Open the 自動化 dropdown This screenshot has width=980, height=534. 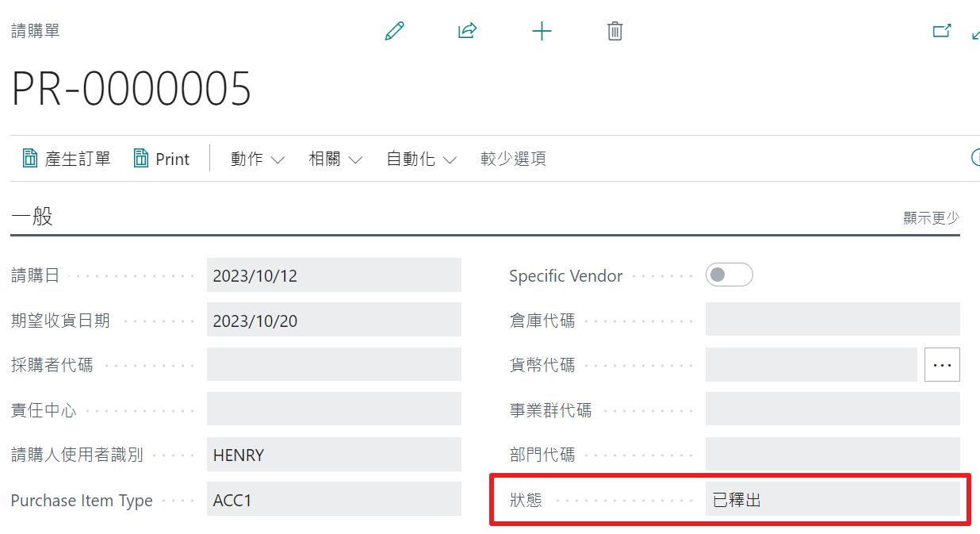[422, 159]
